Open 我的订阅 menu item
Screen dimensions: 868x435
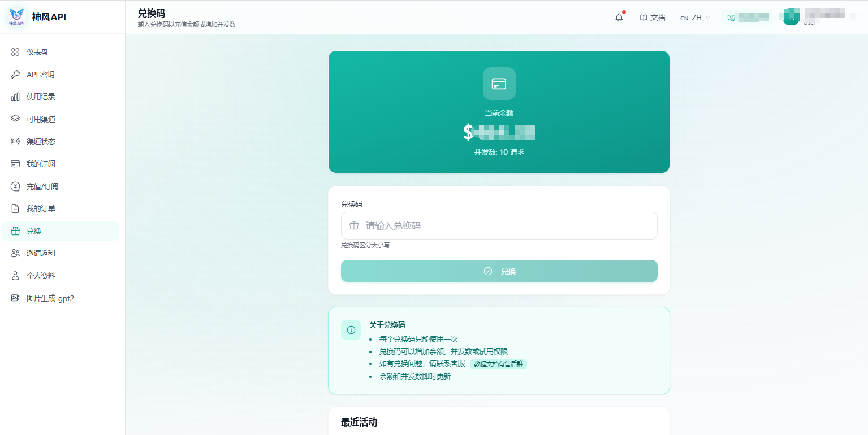click(x=61, y=164)
